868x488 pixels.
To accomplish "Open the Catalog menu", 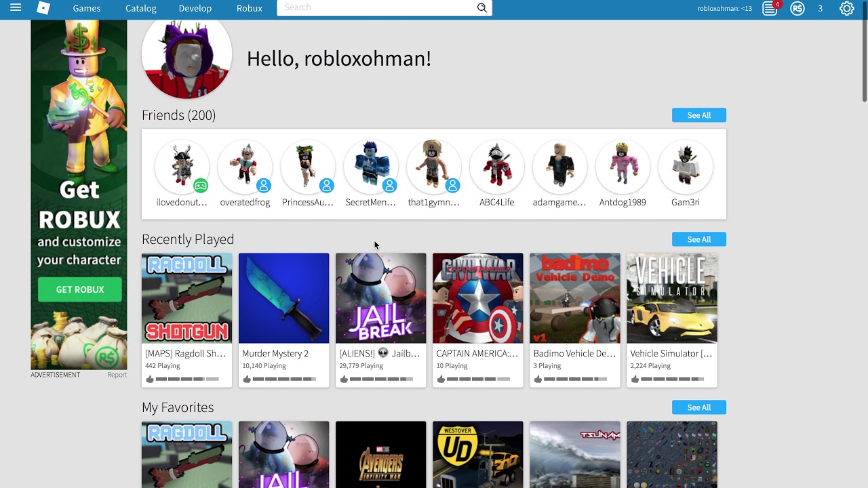I will (141, 8).
